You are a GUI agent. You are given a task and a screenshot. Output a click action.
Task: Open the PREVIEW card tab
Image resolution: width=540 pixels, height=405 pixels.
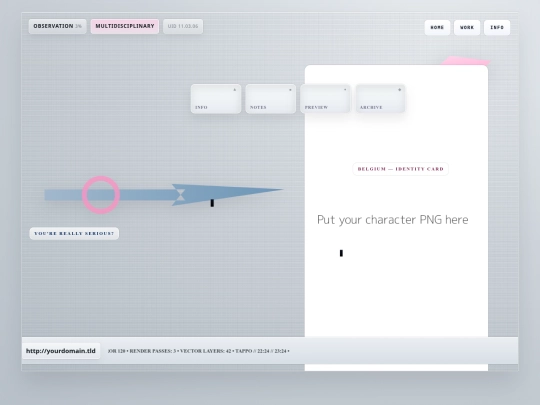click(325, 98)
